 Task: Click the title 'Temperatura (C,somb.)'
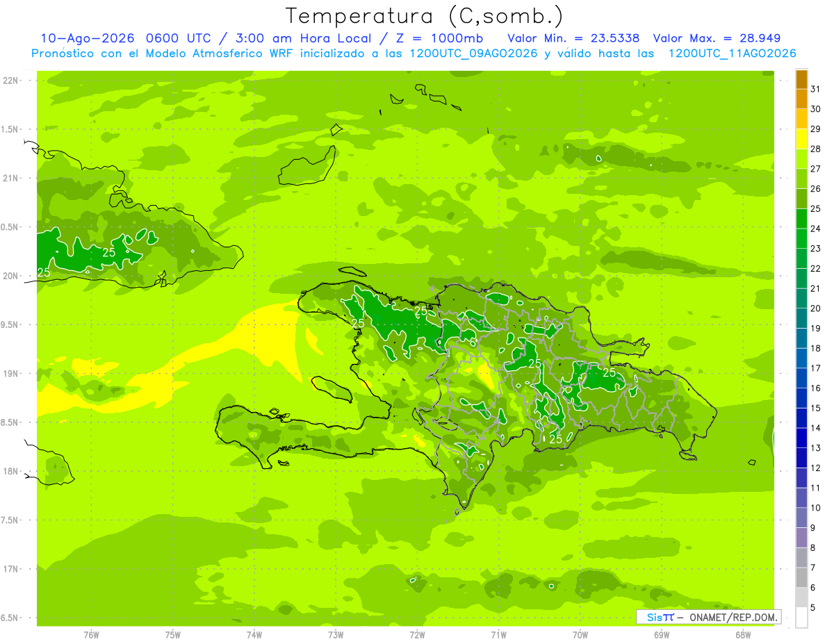425,16
